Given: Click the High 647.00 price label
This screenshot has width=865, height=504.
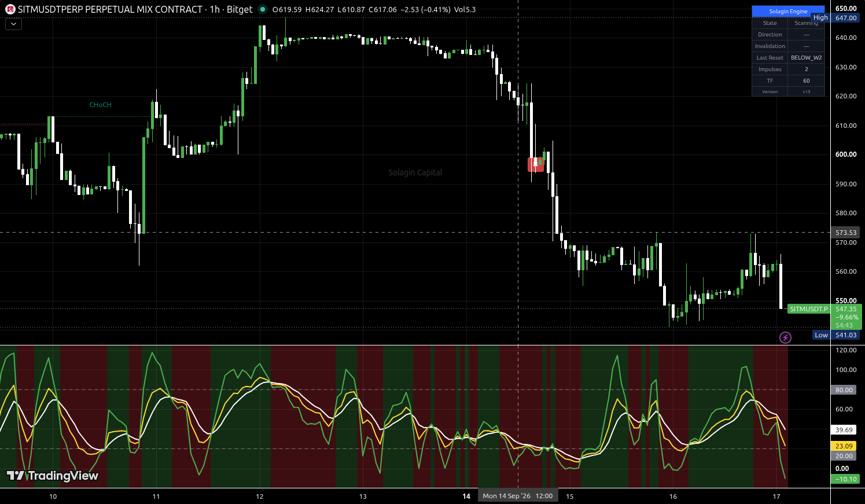Looking at the screenshot, I should click(x=836, y=18).
